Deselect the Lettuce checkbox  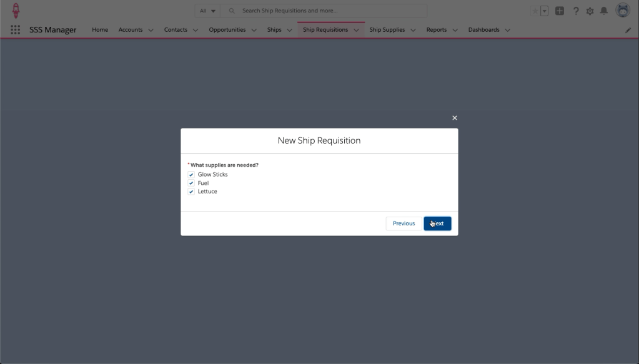191,192
